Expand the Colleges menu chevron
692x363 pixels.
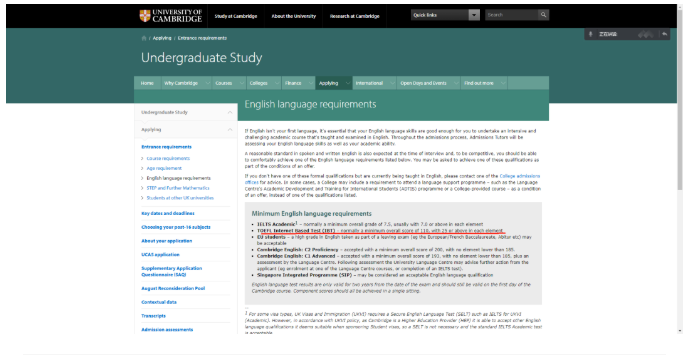(x=277, y=83)
